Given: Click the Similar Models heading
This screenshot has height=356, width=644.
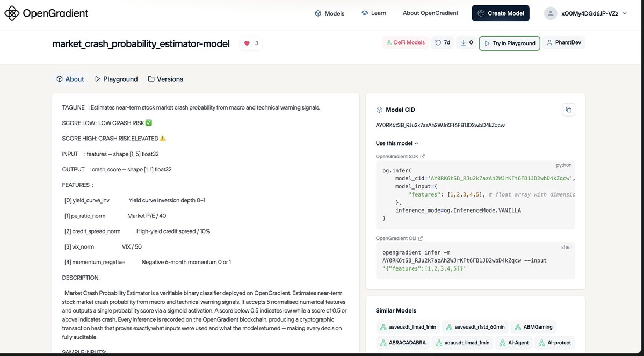Looking at the screenshot, I should pyautogui.click(x=396, y=310).
